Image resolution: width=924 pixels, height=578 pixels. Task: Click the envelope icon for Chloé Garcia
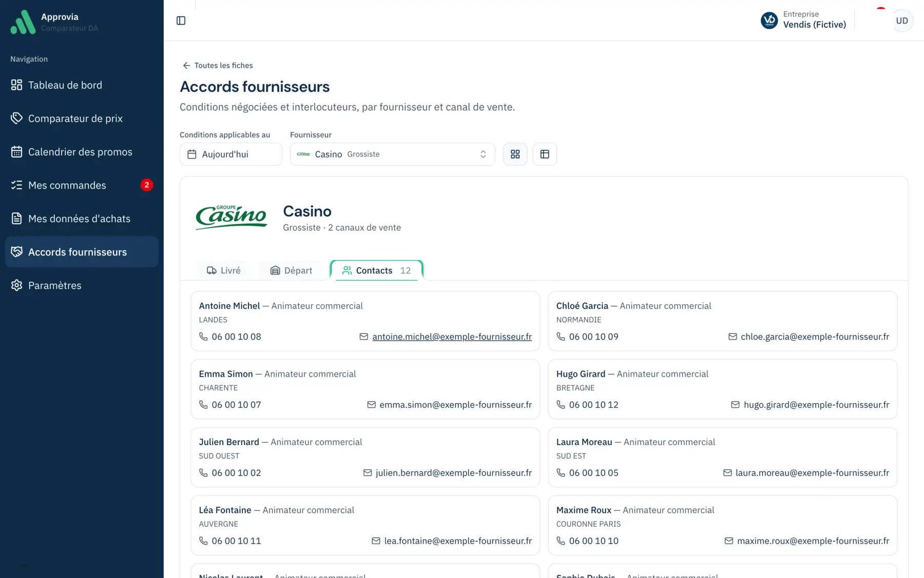pyautogui.click(x=733, y=337)
